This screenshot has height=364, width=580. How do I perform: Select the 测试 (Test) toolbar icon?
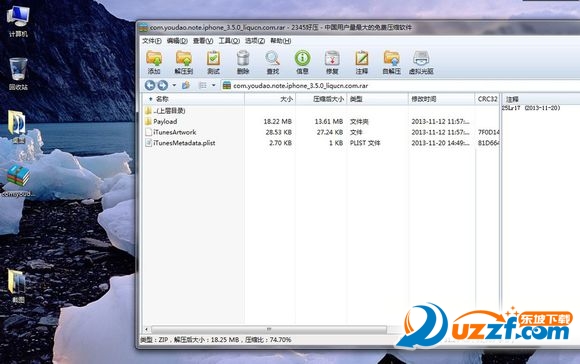[x=213, y=62]
